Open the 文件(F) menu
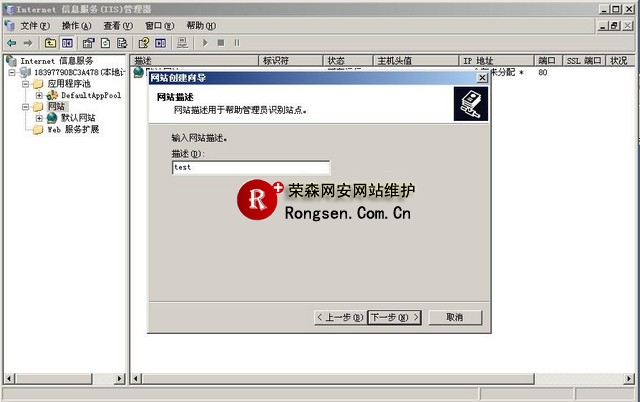This screenshot has height=402, width=640. (37, 25)
